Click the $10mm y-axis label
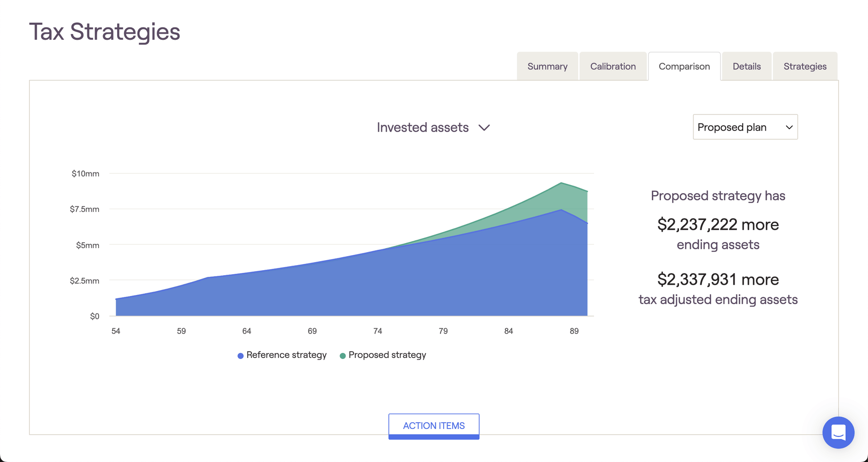Image resolution: width=868 pixels, height=462 pixels. click(85, 174)
